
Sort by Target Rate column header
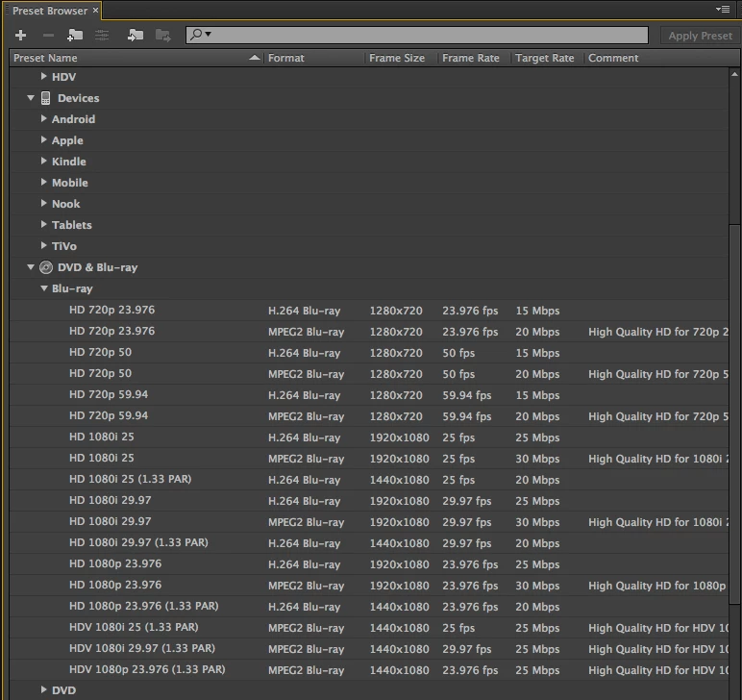pyautogui.click(x=548, y=58)
